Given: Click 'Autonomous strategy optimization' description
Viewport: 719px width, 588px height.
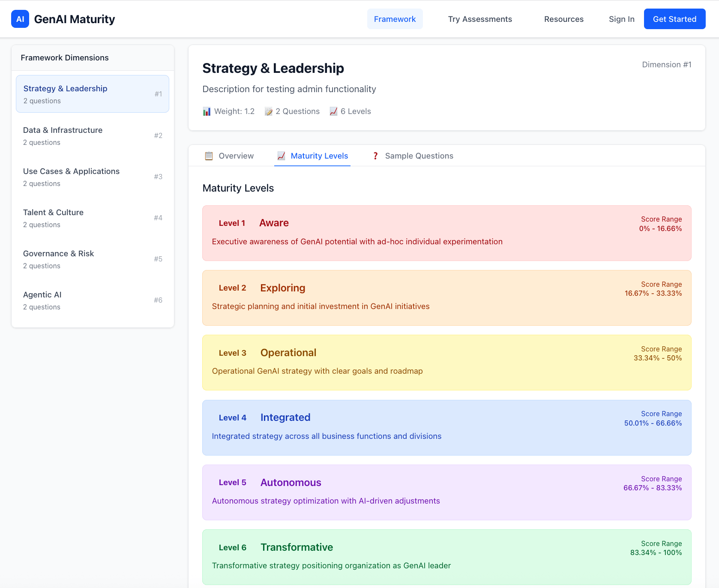Looking at the screenshot, I should [326, 501].
